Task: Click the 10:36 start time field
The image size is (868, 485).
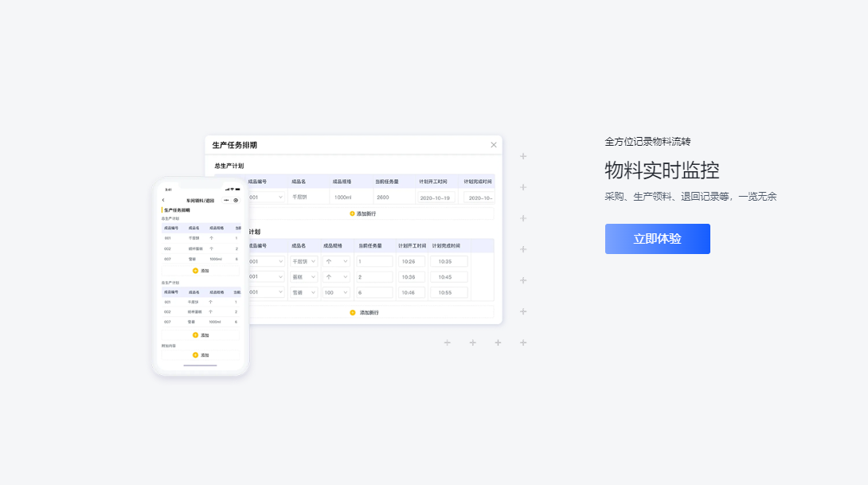Action: [411, 277]
